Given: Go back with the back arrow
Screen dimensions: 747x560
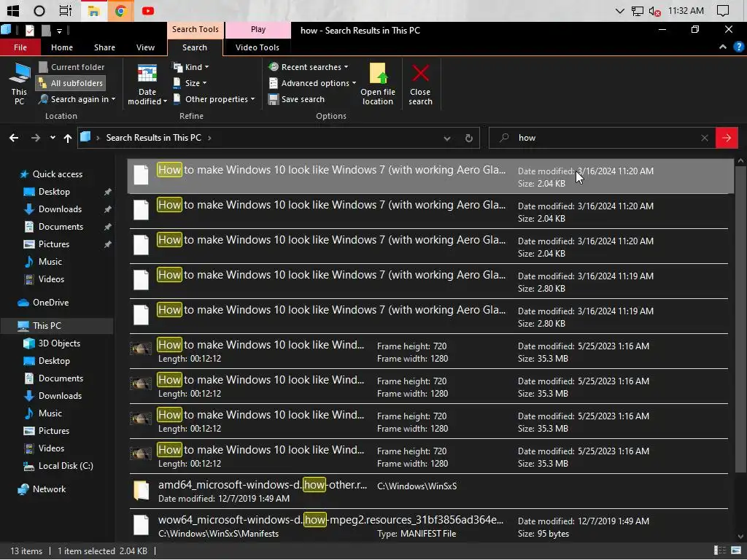Looking at the screenshot, I should pos(14,138).
